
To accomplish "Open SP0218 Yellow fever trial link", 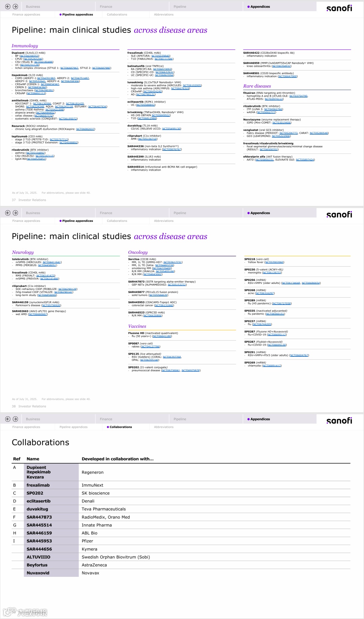I will (x=274, y=262).
